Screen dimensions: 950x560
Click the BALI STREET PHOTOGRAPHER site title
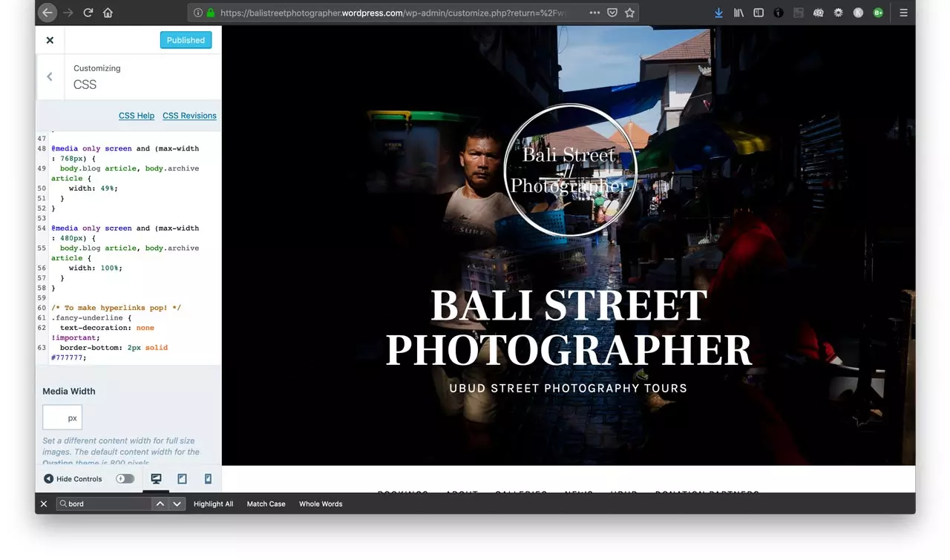pyautogui.click(x=569, y=327)
